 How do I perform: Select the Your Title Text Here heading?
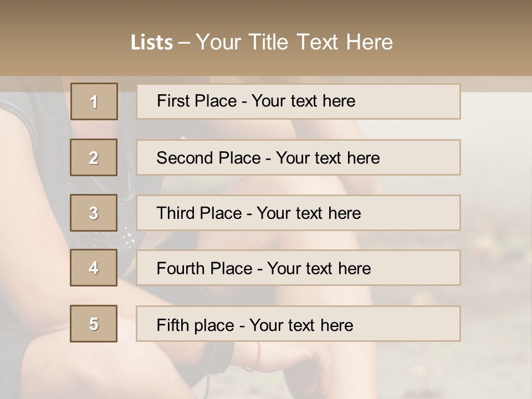tap(294, 42)
